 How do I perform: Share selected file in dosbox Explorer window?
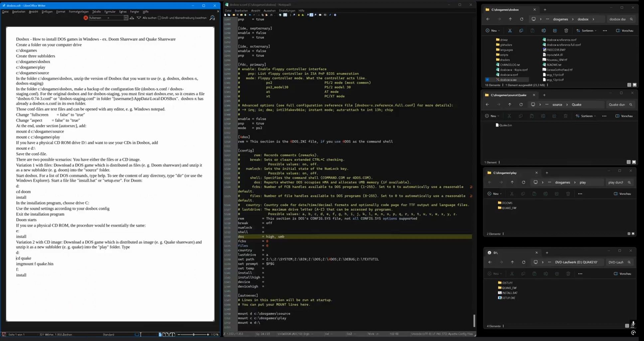[x=555, y=31]
